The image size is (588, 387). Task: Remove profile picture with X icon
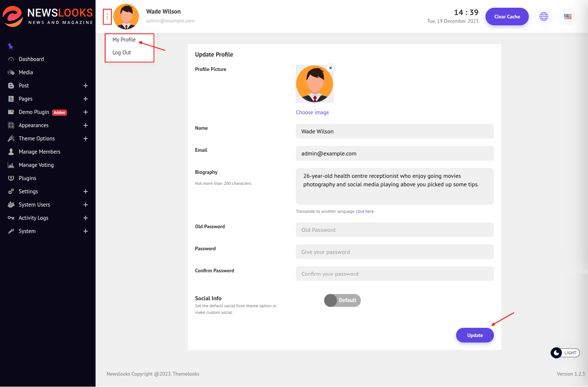[330, 68]
